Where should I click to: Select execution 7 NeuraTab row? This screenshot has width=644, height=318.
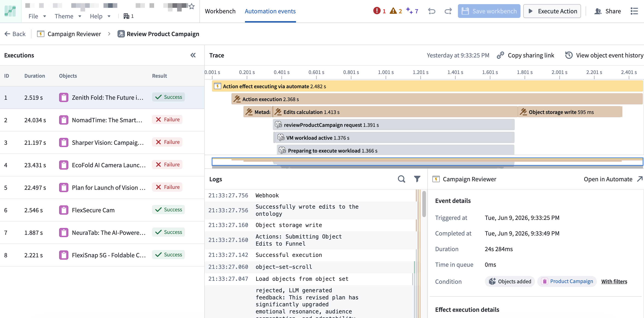[102, 232]
